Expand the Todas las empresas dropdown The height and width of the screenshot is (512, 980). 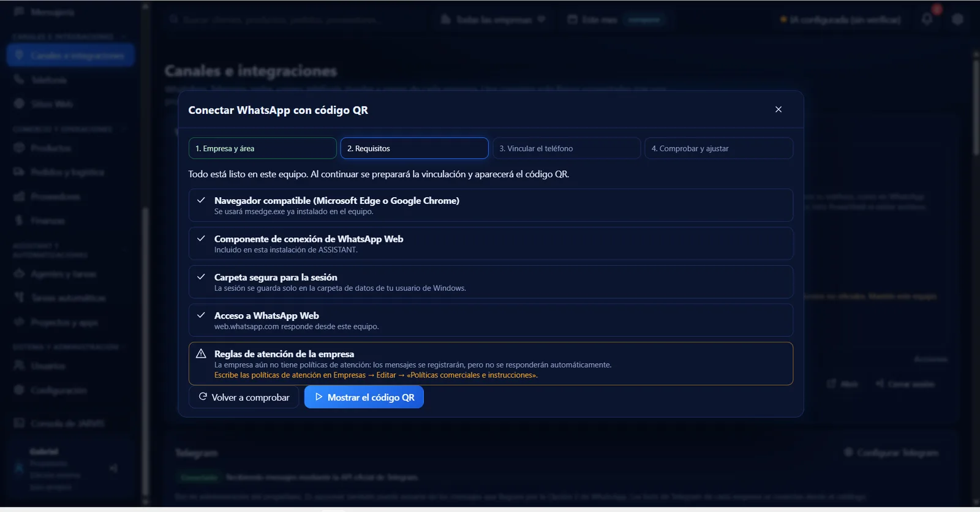coord(492,20)
